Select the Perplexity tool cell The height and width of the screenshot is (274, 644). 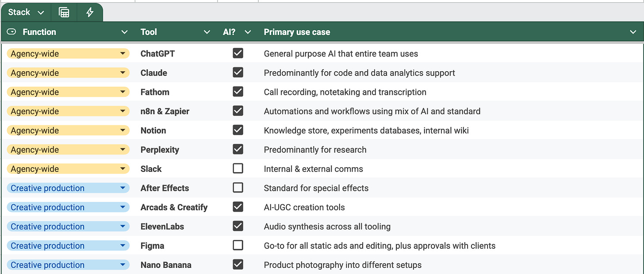176,150
